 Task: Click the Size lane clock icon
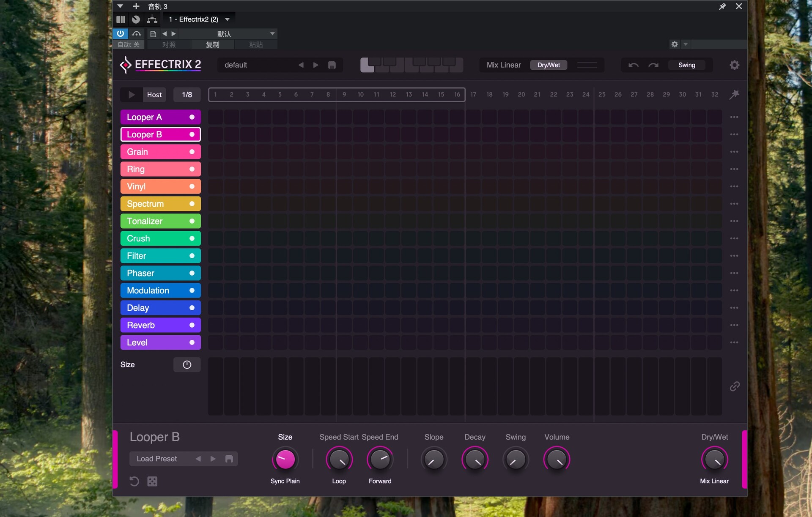pyautogui.click(x=187, y=364)
